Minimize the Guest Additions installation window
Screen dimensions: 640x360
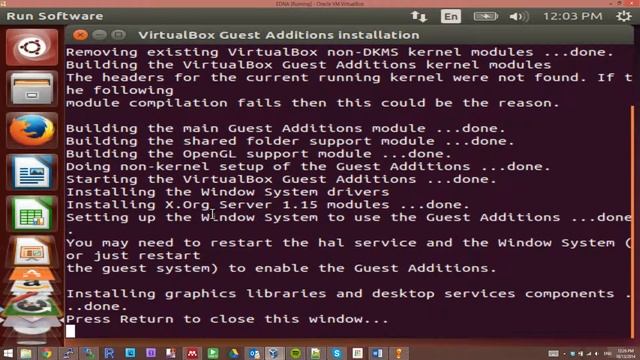(x=99, y=35)
